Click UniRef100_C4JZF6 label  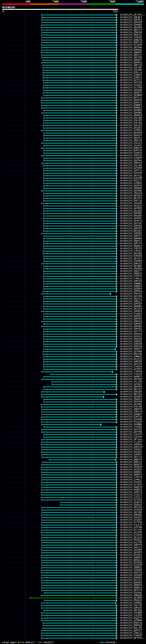(131, 442)
